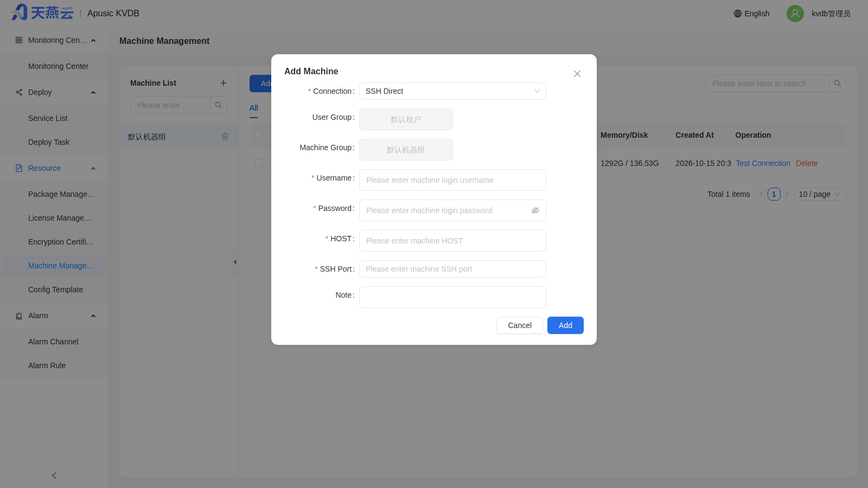Open the 10 / page size dropdown

[820, 194]
